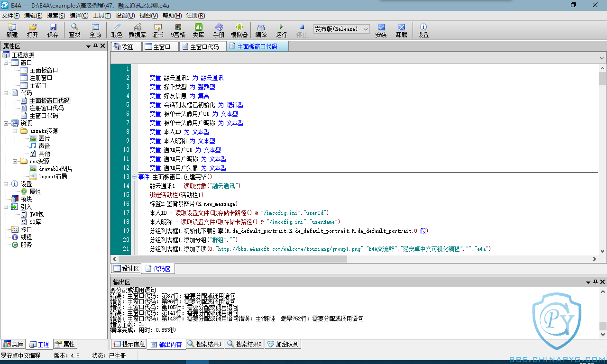This screenshot has height=364, width=607.
Task: Switch to the 加密队列 tab
Action: pos(283,344)
